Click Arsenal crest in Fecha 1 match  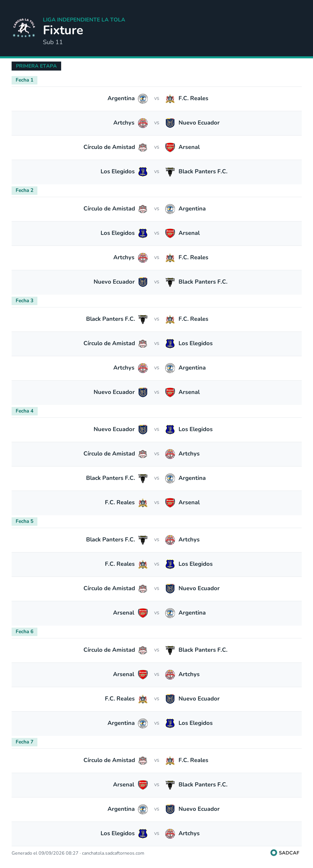tap(170, 147)
